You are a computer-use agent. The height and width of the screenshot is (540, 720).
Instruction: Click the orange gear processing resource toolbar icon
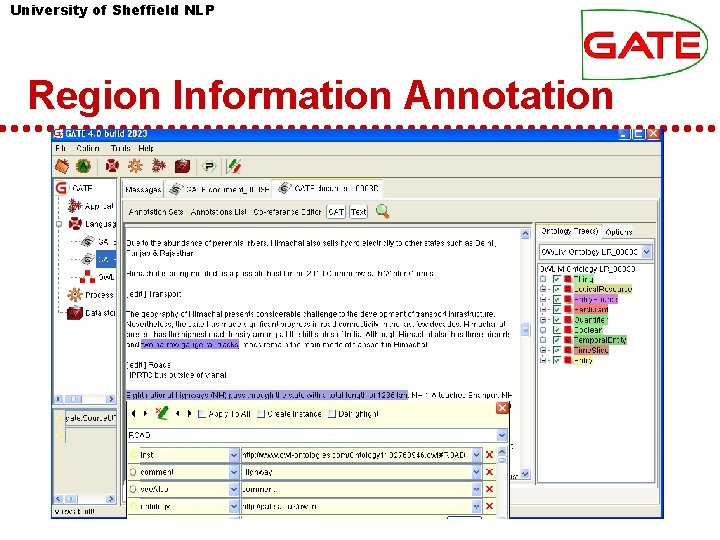(135, 166)
